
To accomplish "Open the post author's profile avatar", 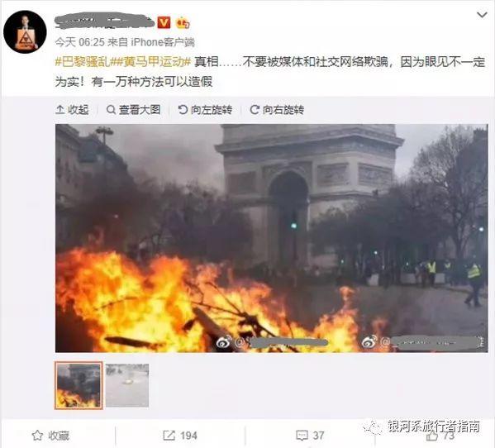I will pos(26,32).
